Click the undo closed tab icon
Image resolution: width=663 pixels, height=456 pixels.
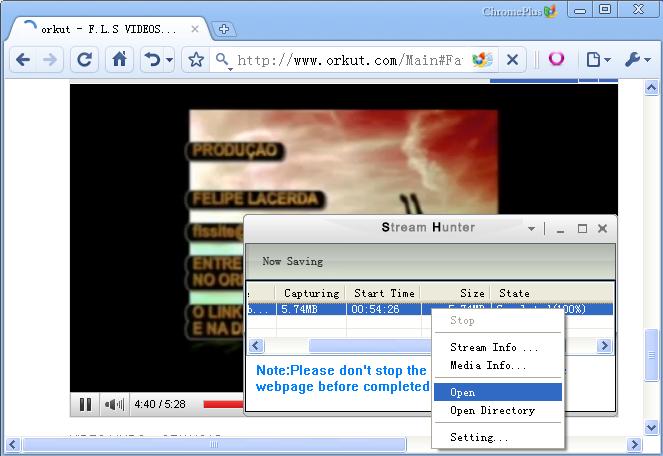[152, 60]
